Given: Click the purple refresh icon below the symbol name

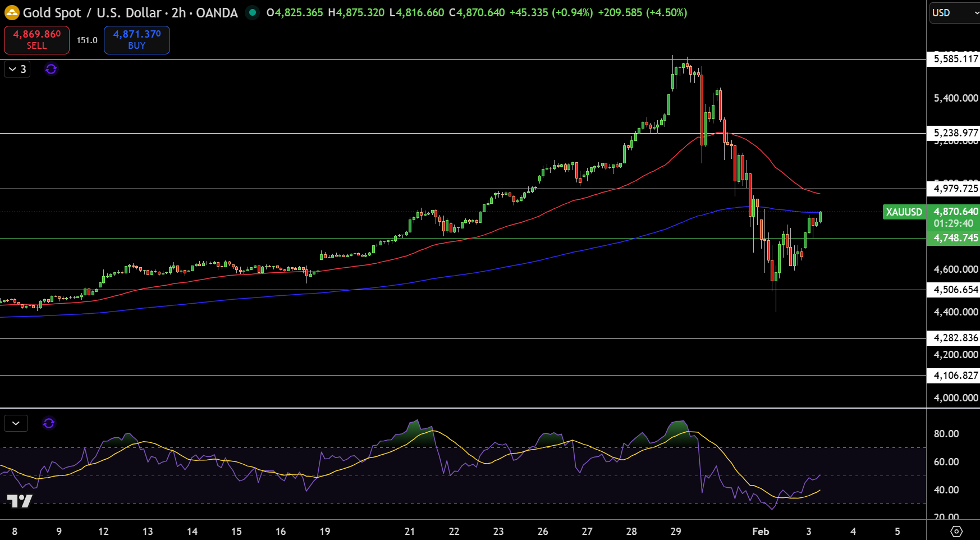Looking at the screenshot, I should pyautogui.click(x=51, y=69).
